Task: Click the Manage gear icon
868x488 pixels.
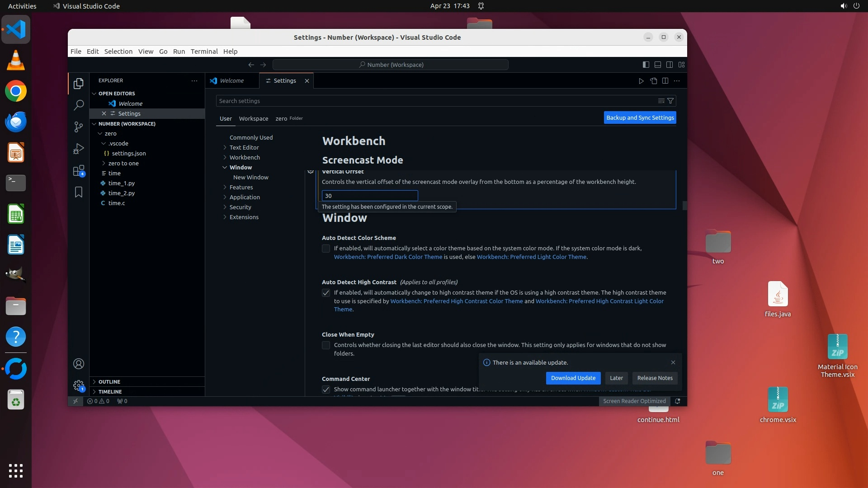Action: coord(79,385)
